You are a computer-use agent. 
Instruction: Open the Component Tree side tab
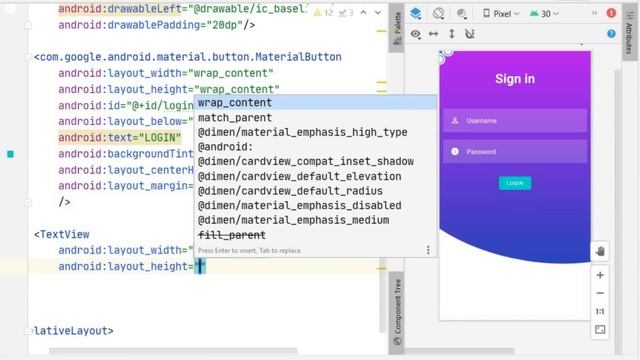397,312
